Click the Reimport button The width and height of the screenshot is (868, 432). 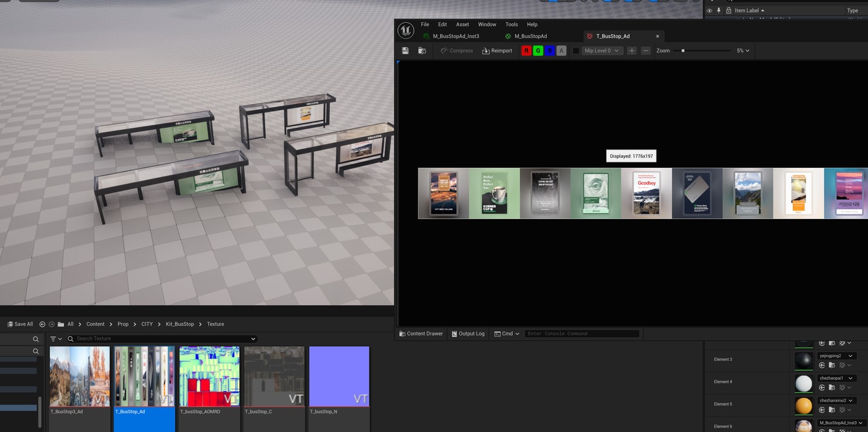(x=497, y=51)
